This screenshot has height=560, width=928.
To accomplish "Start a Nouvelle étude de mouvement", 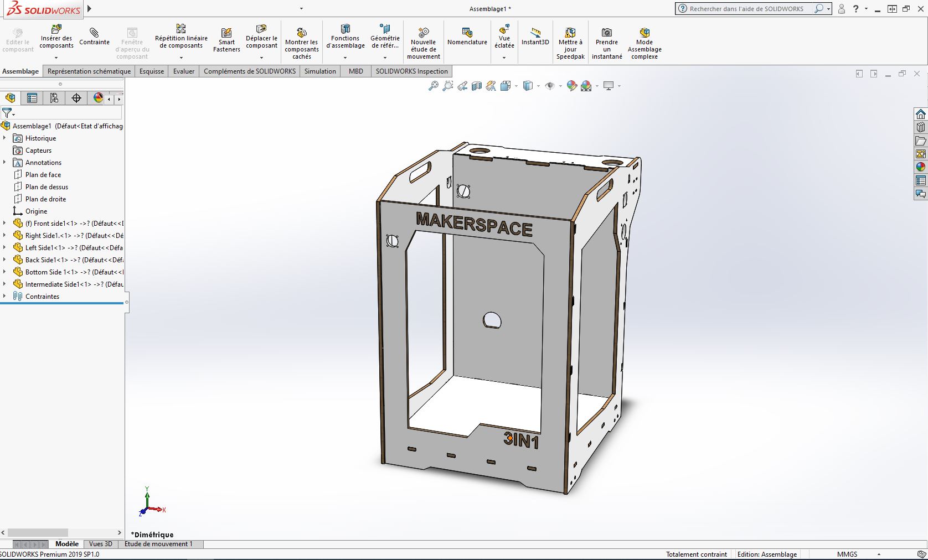I will click(x=424, y=43).
